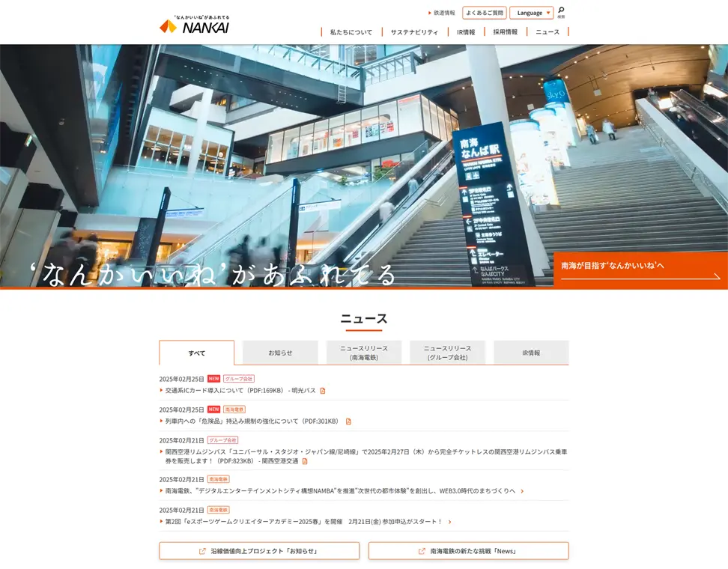Switch to ニュースリリース (グループ会社) tab
The width and height of the screenshot is (728, 569).
tap(448, 353)
